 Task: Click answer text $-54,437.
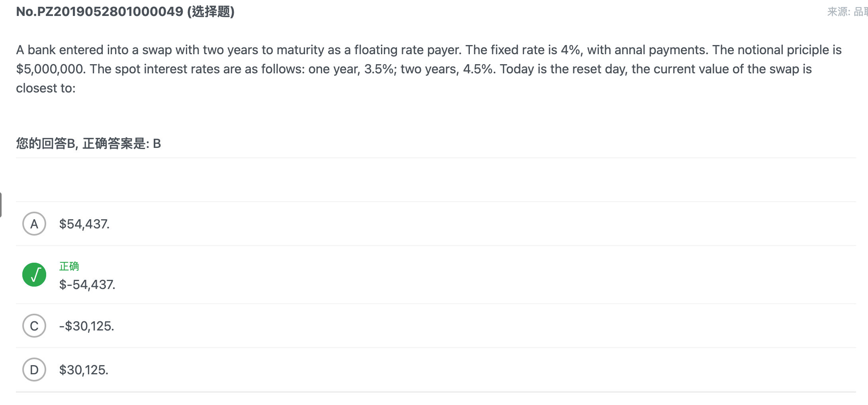pyautogui.click(x=87, y=285)
